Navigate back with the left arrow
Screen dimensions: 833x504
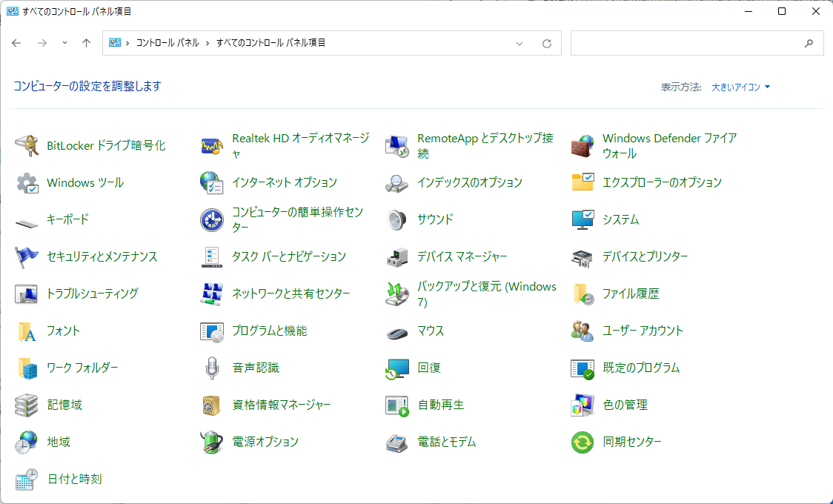[x=16, y=43]
